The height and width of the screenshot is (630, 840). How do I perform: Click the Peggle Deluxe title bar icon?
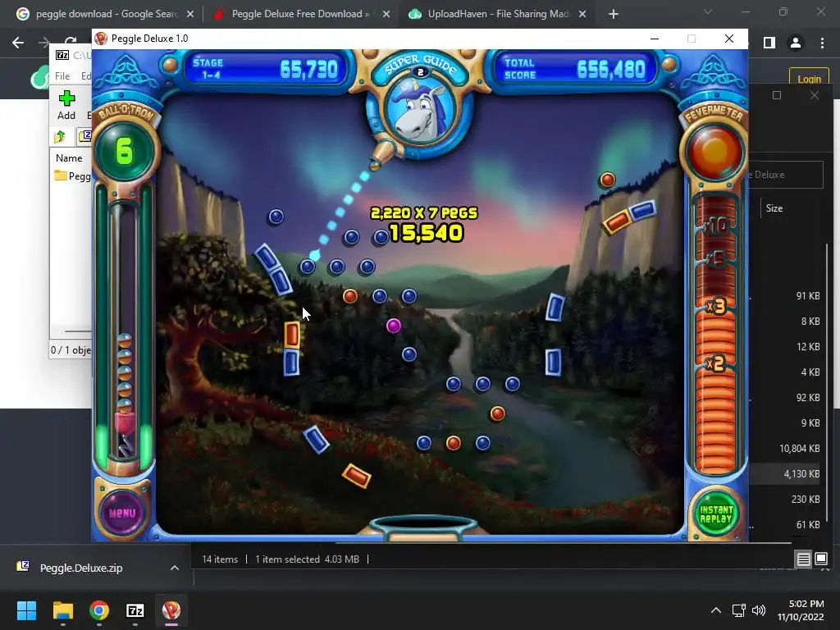pyautogui.click(x=101, y=39)
